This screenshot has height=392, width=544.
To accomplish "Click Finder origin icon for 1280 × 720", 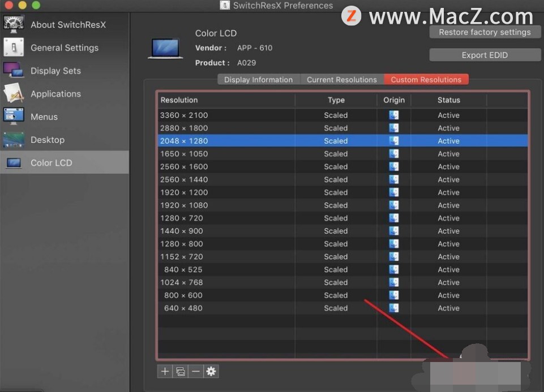I will [394, 218].
